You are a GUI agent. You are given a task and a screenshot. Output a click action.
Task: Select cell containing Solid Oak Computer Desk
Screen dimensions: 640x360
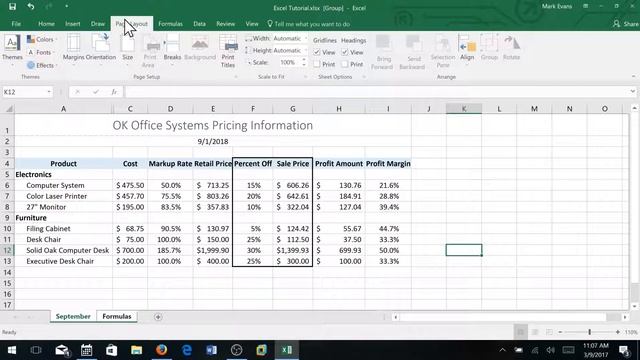63,250
